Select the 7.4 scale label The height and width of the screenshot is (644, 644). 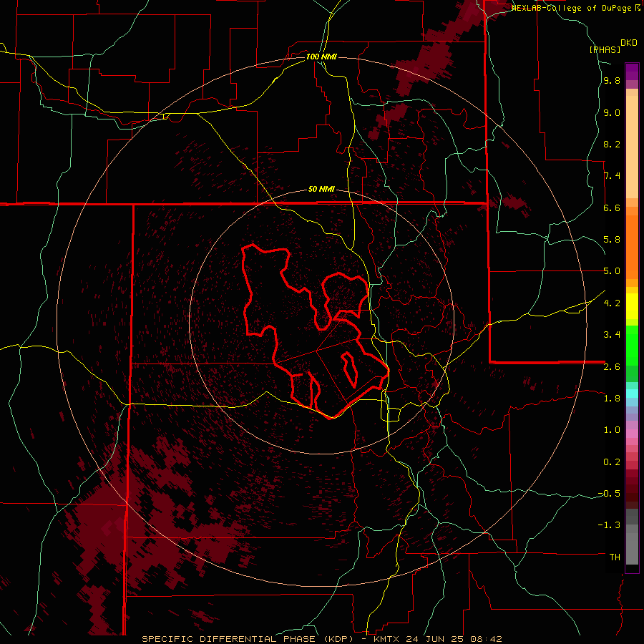612,176
